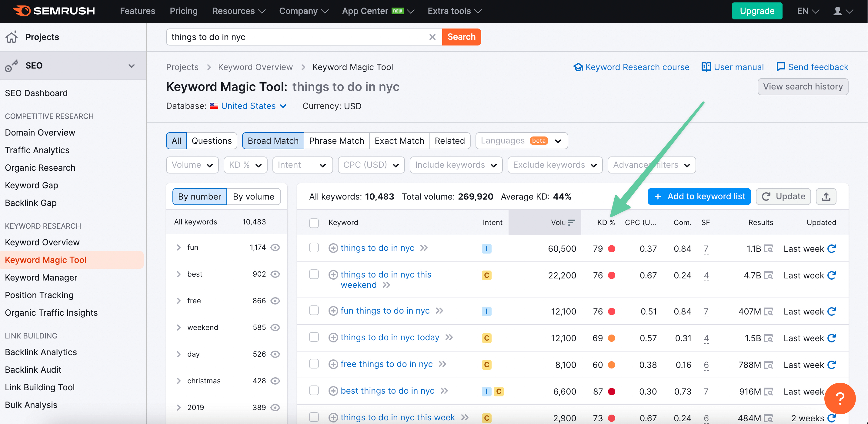Image resolution: width=868 pixels, height=424 pixels.
Task: Toggle visibility eye for the 'free' group
Action: tap(275, 301)
